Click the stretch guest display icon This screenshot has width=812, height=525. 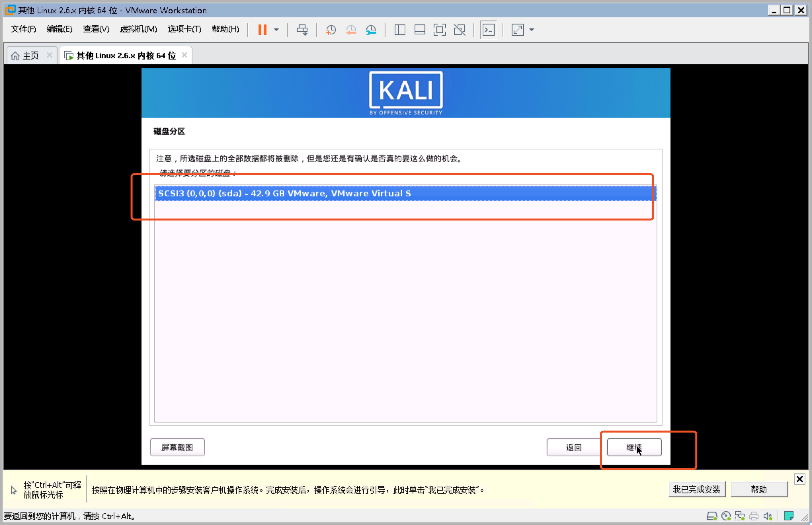point(517,30)
